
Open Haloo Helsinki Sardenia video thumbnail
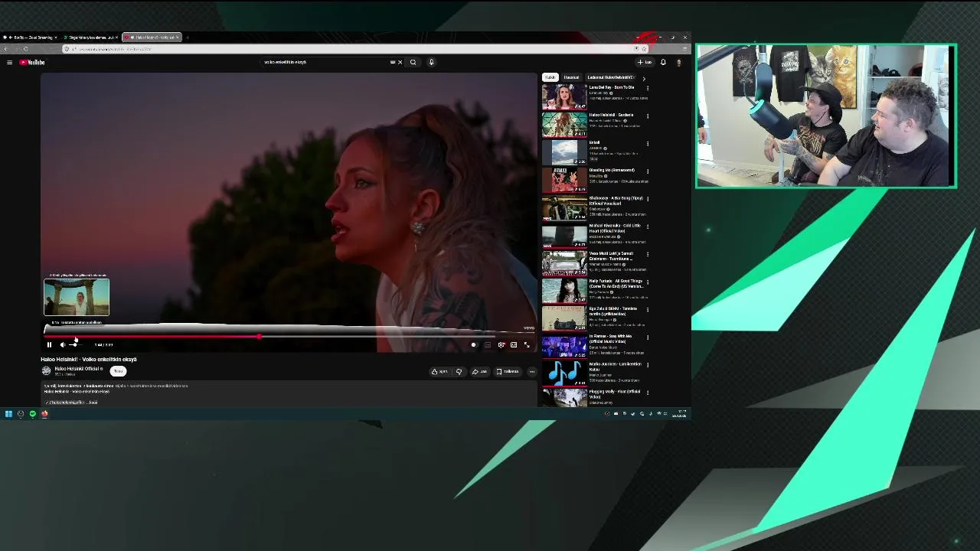[564, 124]
